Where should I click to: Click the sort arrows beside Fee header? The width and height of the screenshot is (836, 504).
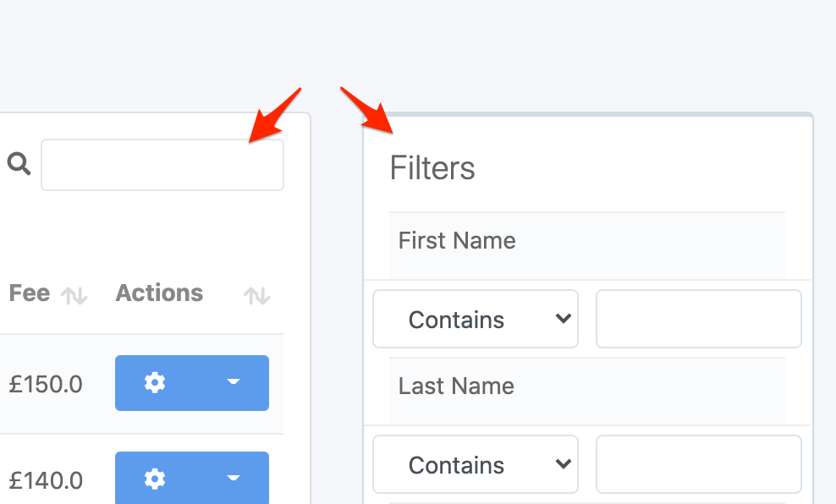[74, 295]
